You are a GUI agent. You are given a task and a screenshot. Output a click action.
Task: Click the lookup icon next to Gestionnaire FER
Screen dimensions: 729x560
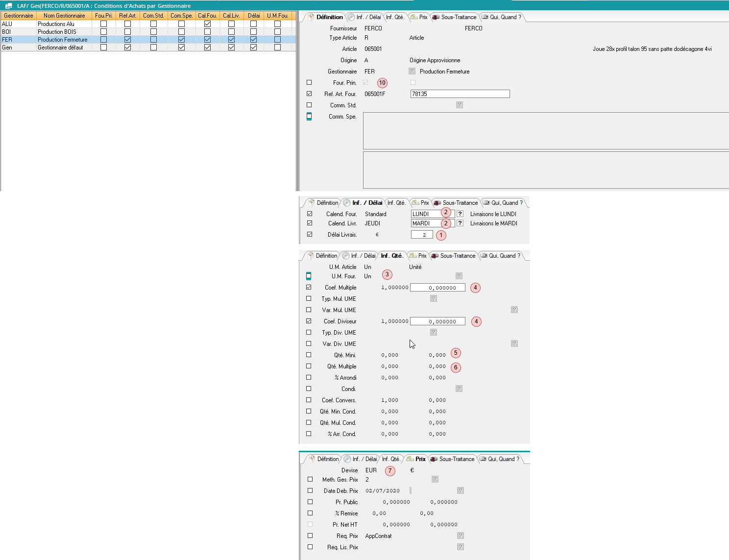tap(412, 71)
